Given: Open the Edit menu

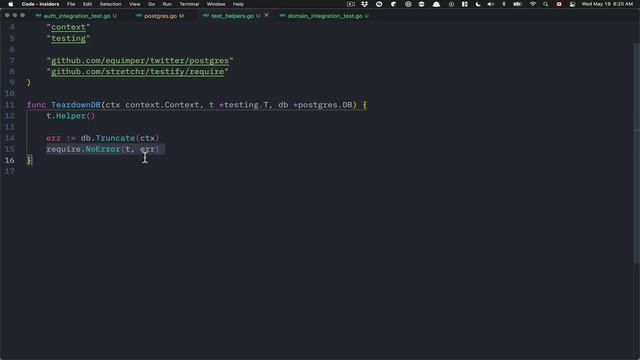Looking at the screenshot, I should pos(87,4).
